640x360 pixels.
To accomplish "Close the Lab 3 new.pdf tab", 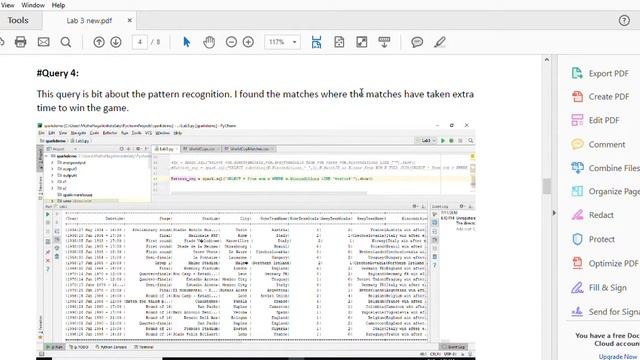I will pyautogui.click(x=130, y=20).
